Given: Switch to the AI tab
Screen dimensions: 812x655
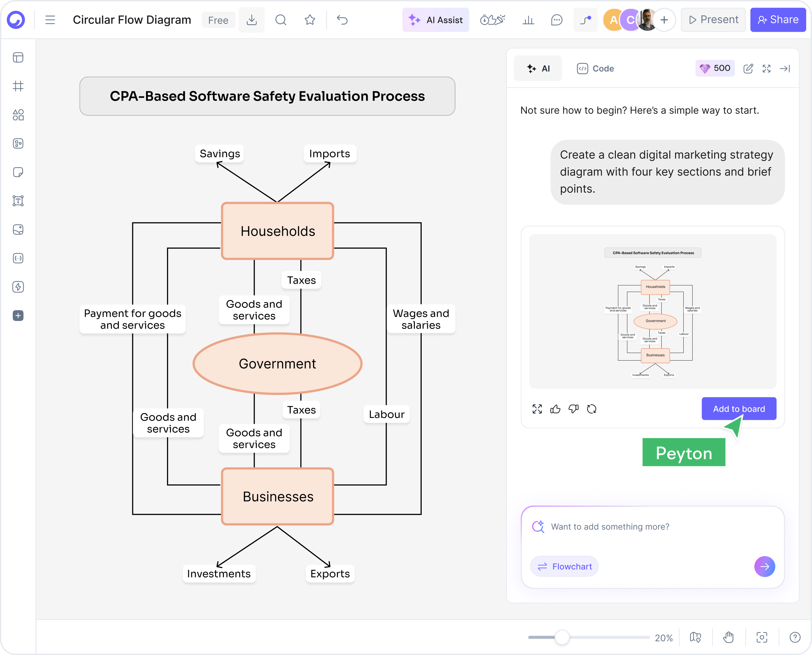Looking at the screenshot, I should click(538, 68).
